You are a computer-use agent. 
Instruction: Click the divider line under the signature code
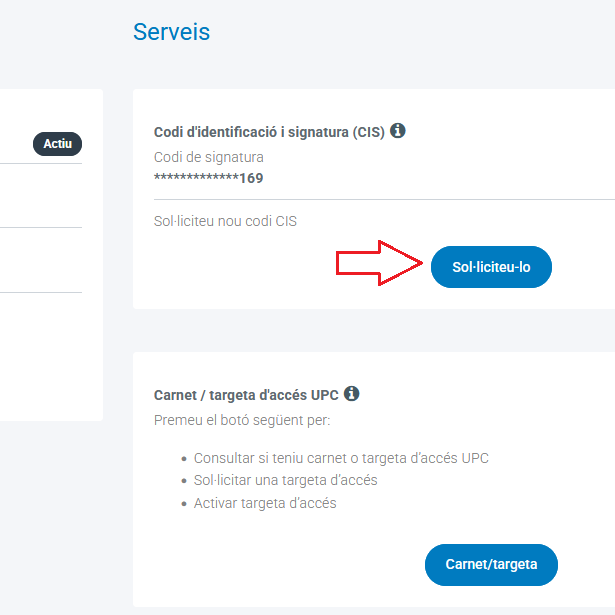click(x=380, y=200)
